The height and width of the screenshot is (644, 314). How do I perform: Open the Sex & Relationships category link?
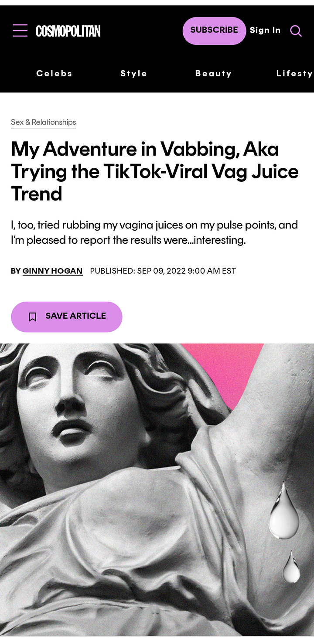(x=44, y=123)
